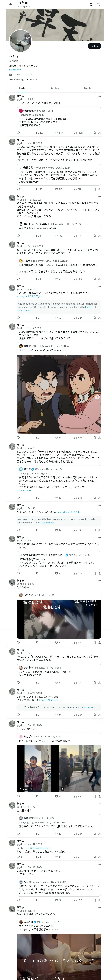Screen dimensions: 110x980
Task: Open the search icon in the header
Action: (98, 4)
